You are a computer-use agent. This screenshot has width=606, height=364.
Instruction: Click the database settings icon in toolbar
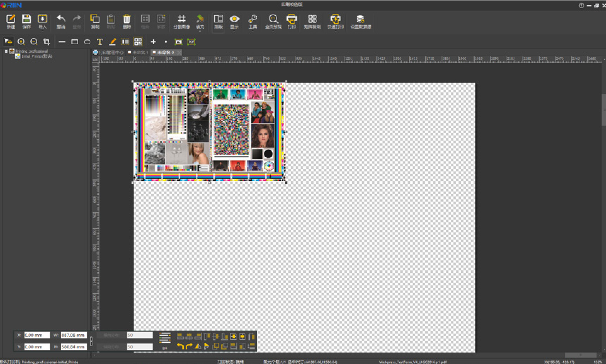(360, 19)
